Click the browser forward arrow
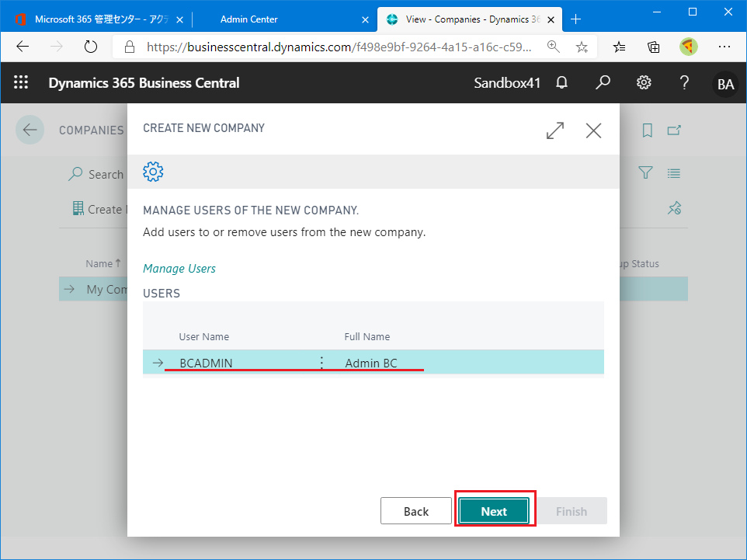This screenshot has width=747, height=560. (57, 47)
